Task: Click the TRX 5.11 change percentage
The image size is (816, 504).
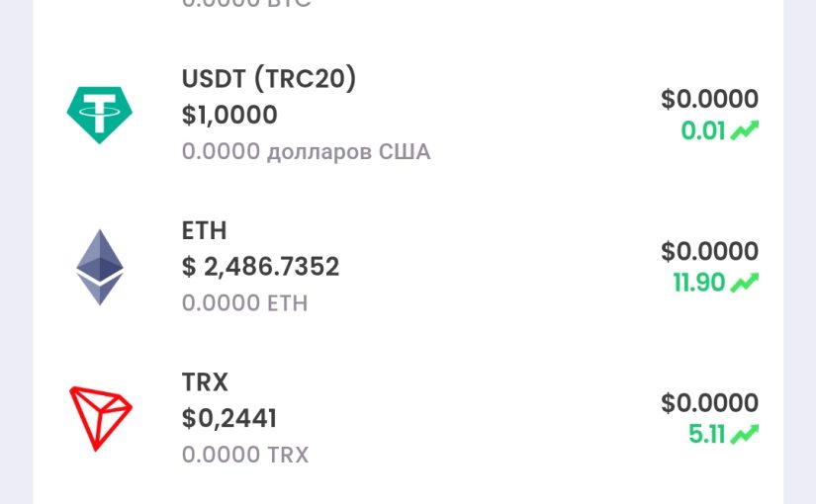Action: [707, 434]
